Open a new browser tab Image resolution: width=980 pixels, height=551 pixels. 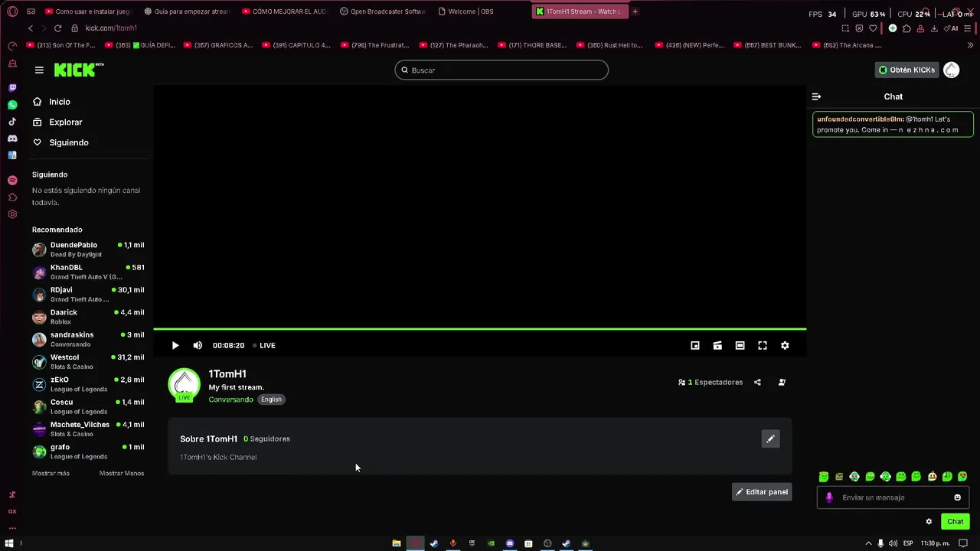635,11
